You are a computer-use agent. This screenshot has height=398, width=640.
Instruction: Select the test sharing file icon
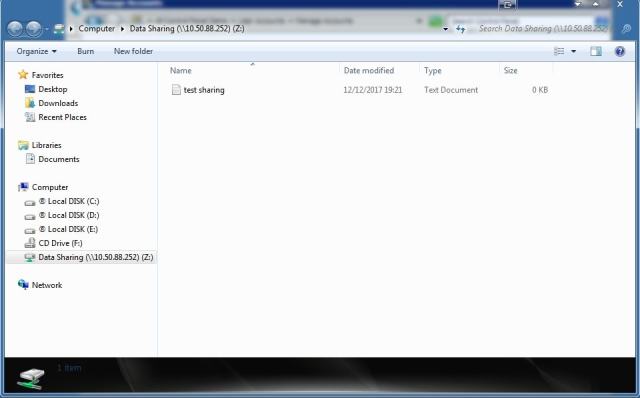click(x=176, y=90)
